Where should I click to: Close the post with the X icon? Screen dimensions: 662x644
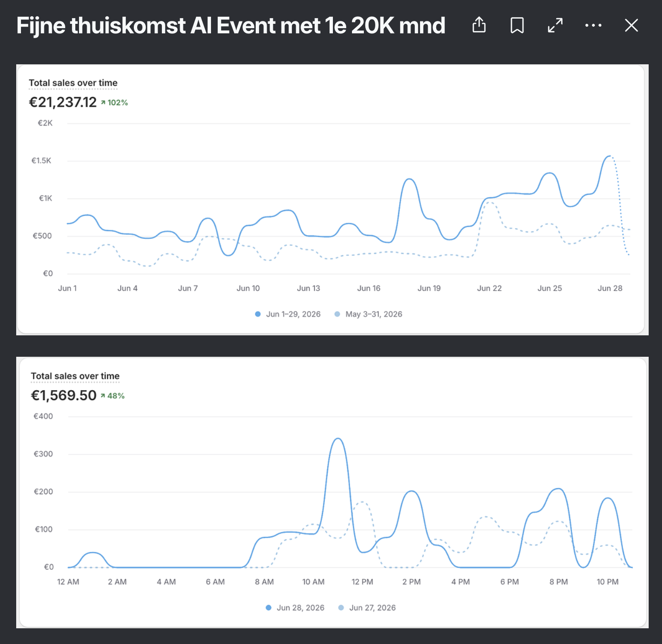632,25
